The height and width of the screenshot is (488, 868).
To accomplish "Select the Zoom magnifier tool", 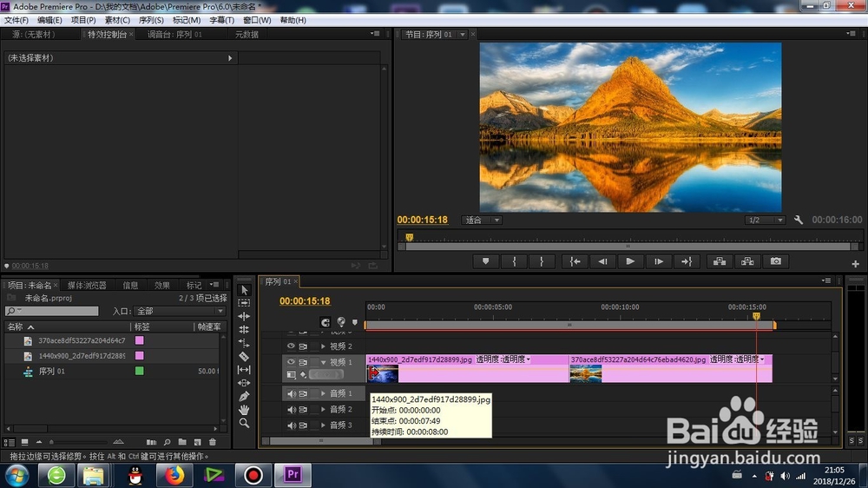I will 244,423.
